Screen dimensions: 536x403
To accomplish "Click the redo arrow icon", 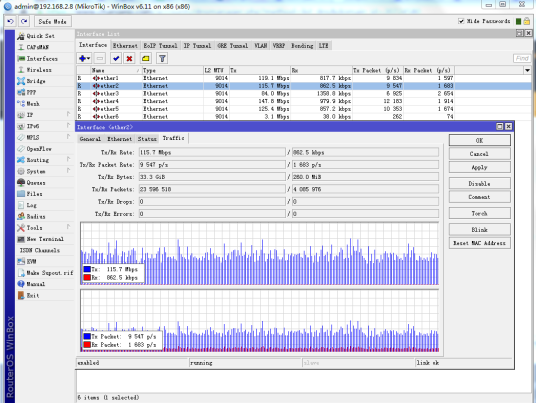I will pos(24,22).
